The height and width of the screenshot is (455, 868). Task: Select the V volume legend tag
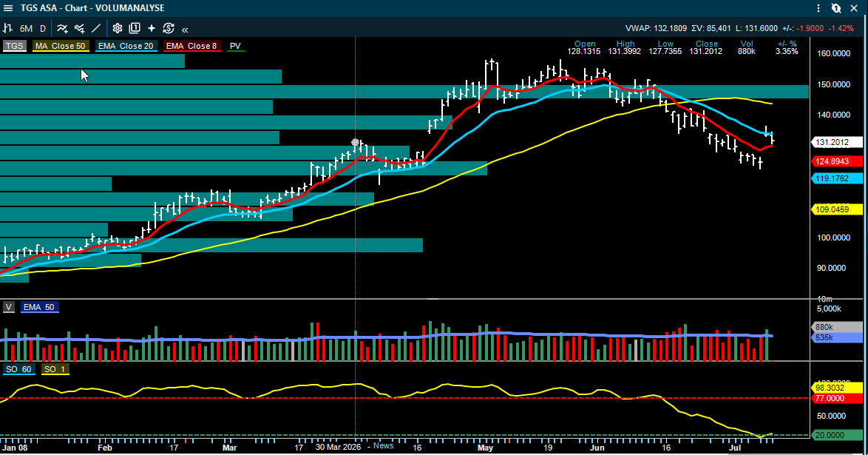point(8,307)
